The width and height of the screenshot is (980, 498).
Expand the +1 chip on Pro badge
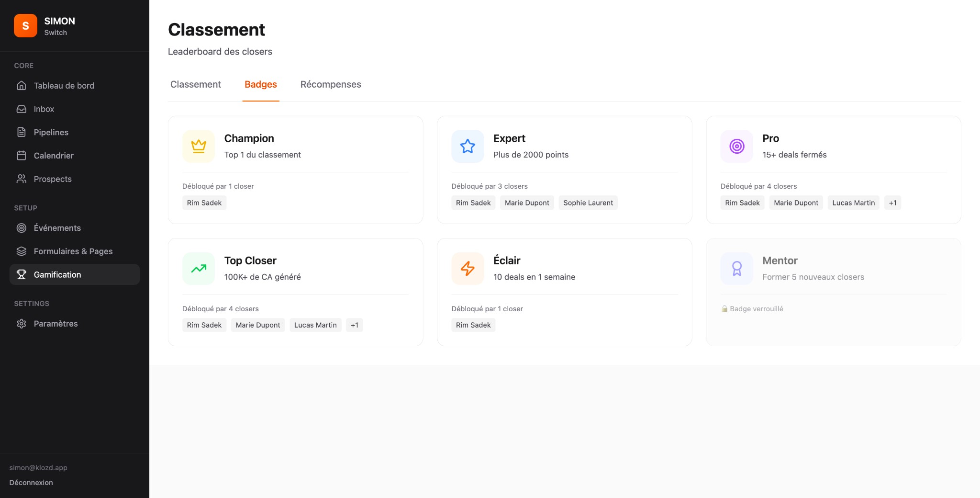point(892,203)
